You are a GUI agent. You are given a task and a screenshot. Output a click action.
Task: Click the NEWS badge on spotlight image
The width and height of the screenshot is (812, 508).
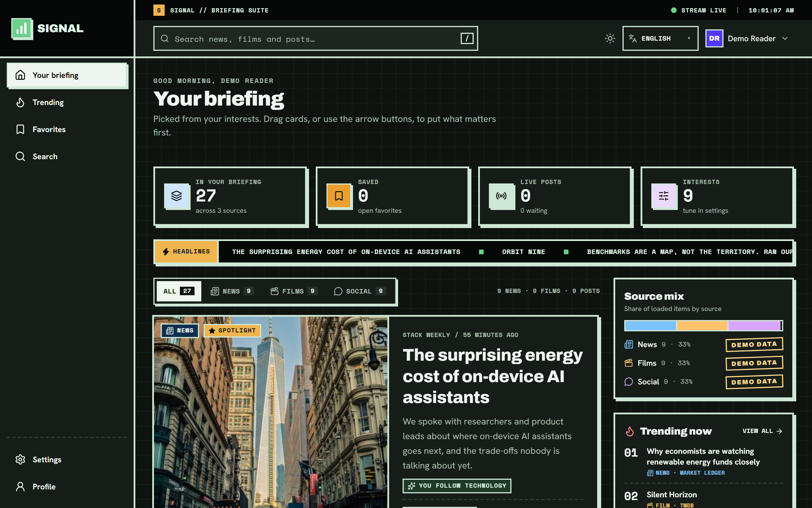pos(180,330)
